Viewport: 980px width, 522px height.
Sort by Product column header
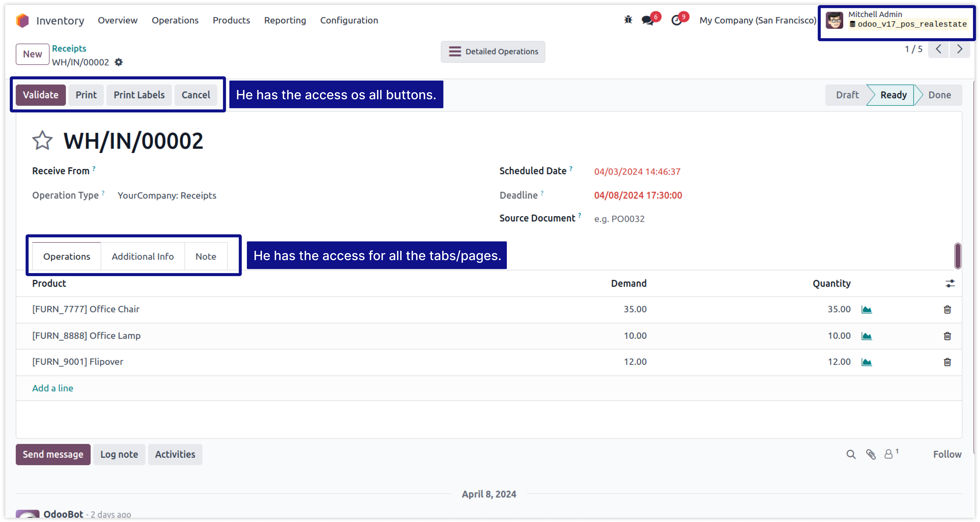[49, 283]
